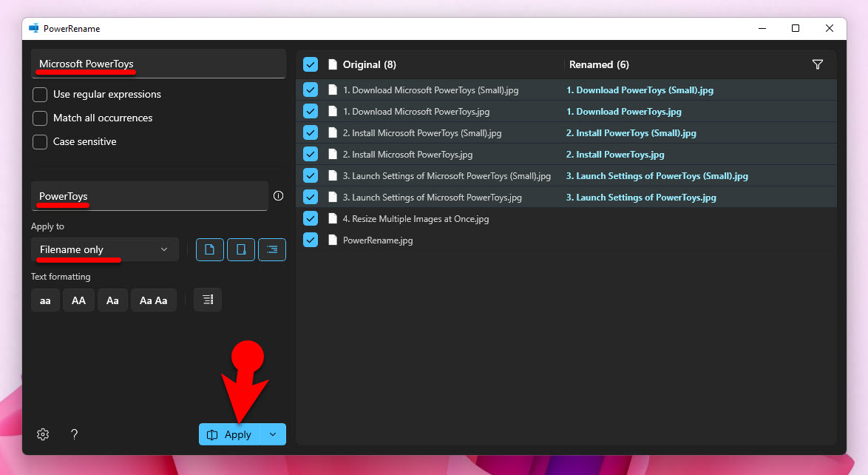Click file icon beside Original (8) header

click(x=333, y=64)
